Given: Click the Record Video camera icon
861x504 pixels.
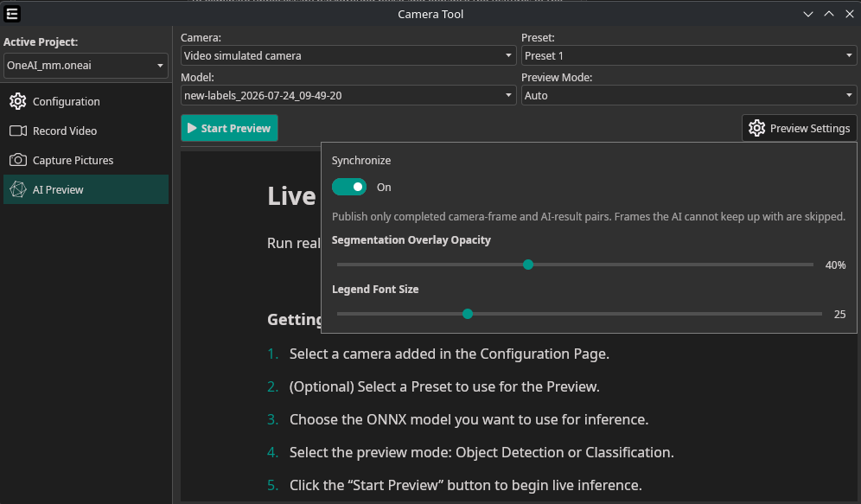Looking at the screenshot, I should [17, 131].
